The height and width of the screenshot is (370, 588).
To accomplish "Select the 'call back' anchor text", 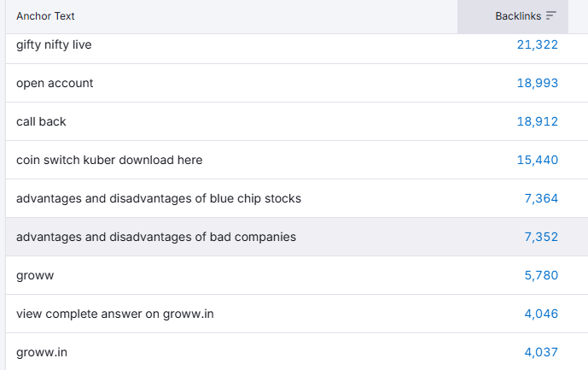I will tap(41, 121).
